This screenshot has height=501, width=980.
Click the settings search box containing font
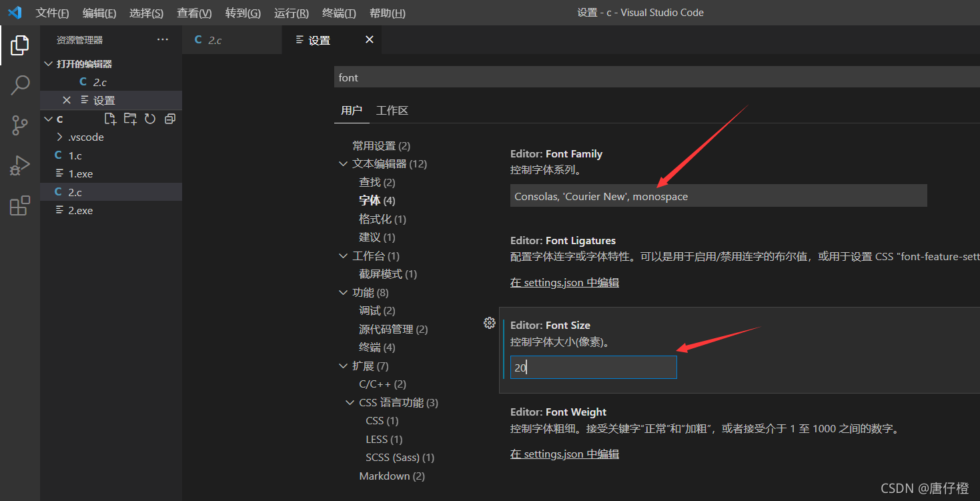(x=656, y=77)
